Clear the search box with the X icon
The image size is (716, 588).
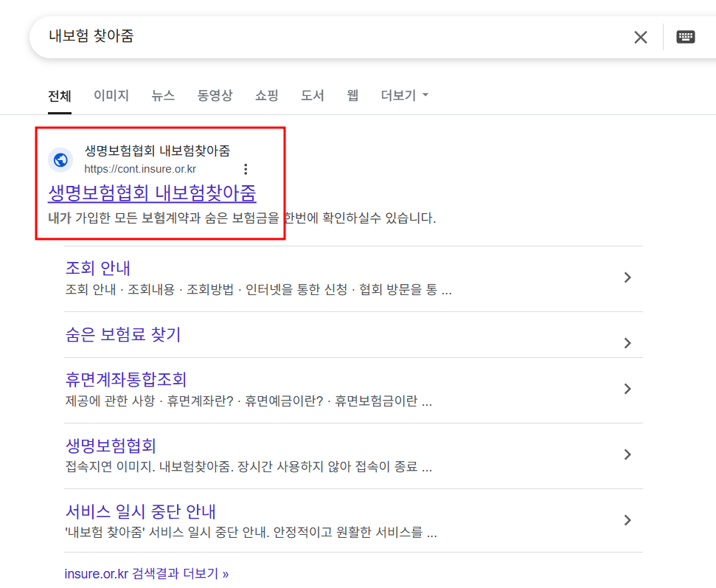tap(641, 37)
